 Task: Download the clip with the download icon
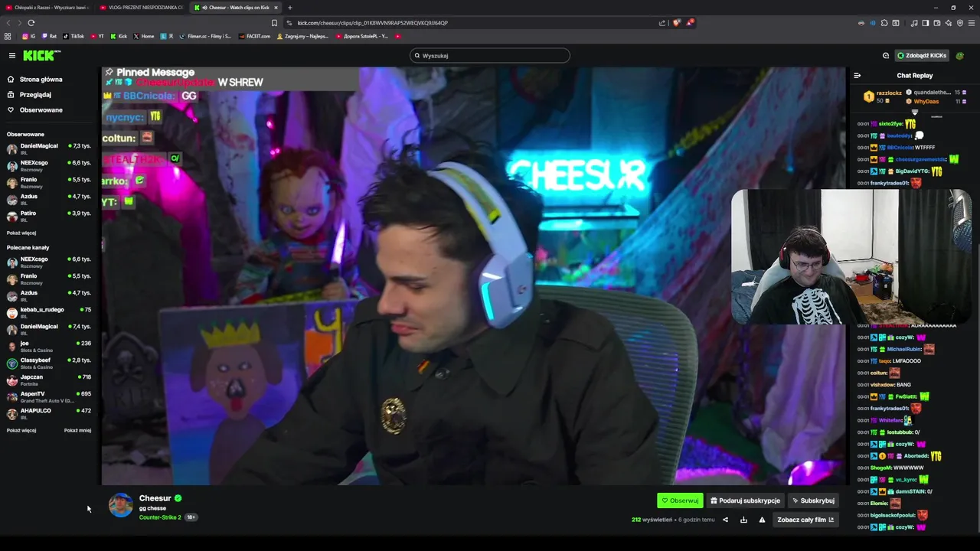[743, 520]
